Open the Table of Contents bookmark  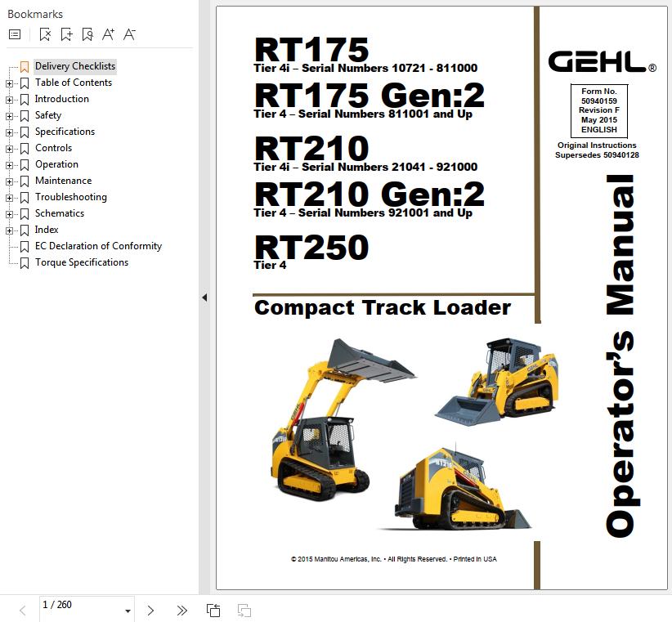(74, 83)
